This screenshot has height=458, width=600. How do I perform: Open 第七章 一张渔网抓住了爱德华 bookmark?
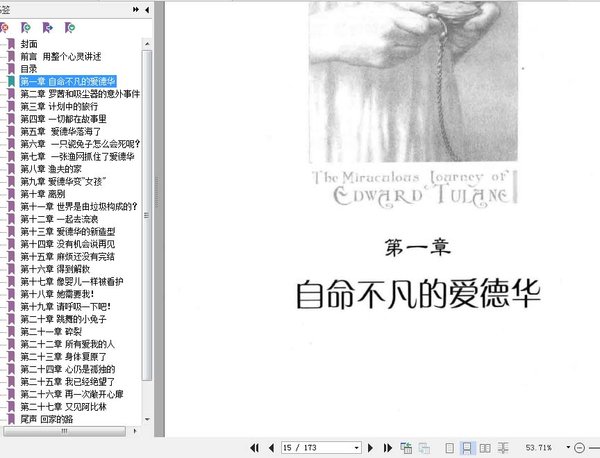[x=77, y=156]
